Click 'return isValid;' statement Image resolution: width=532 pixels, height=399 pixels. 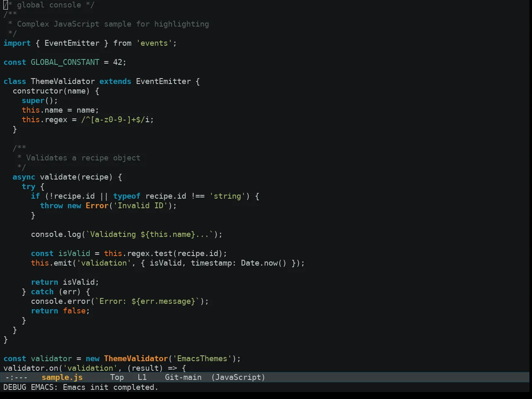[x=65, y=282]
